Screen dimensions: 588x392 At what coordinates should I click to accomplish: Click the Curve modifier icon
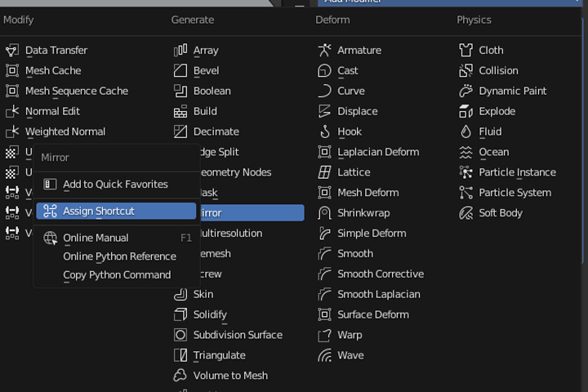324,91
